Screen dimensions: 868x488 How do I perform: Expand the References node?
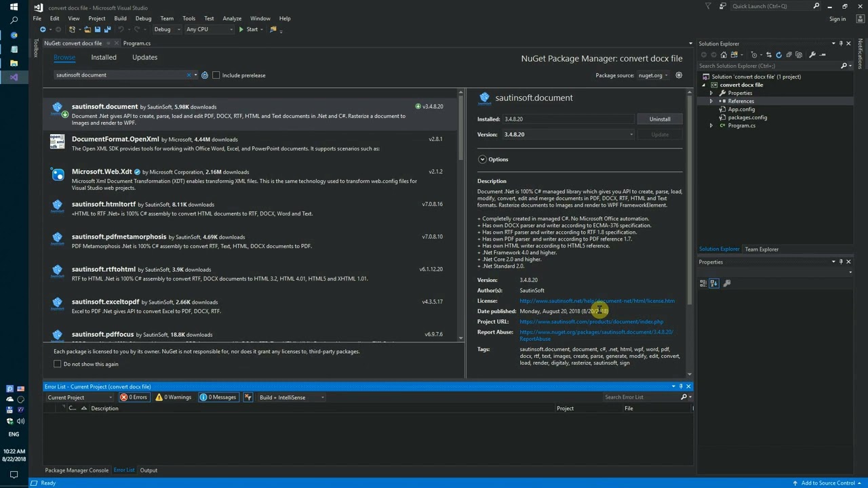pos(711,101)
